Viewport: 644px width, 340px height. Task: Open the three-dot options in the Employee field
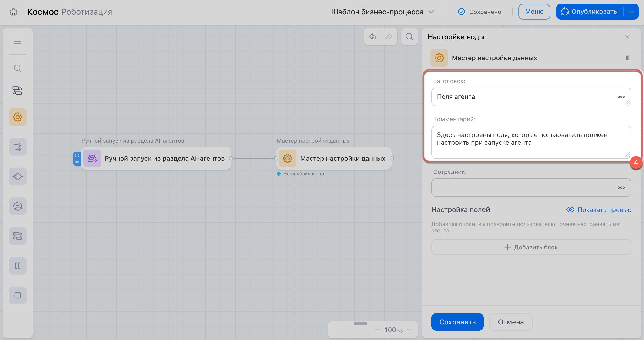click(621, 188)
